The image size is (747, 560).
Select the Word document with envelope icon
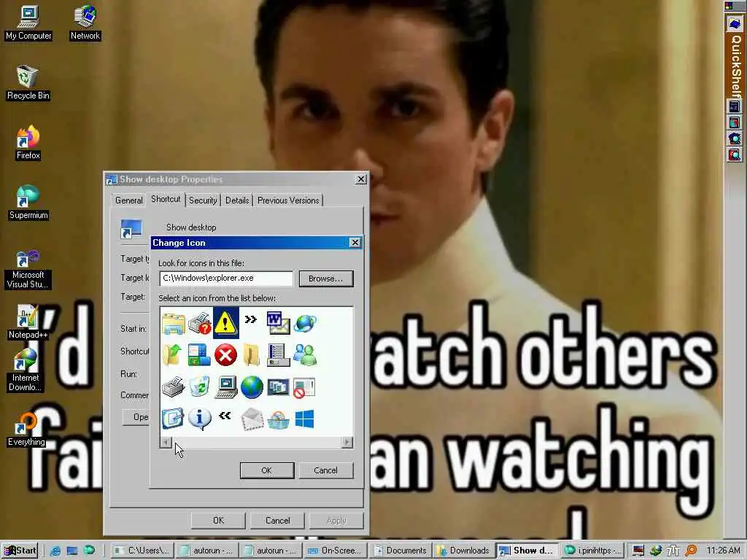(278, 323)
